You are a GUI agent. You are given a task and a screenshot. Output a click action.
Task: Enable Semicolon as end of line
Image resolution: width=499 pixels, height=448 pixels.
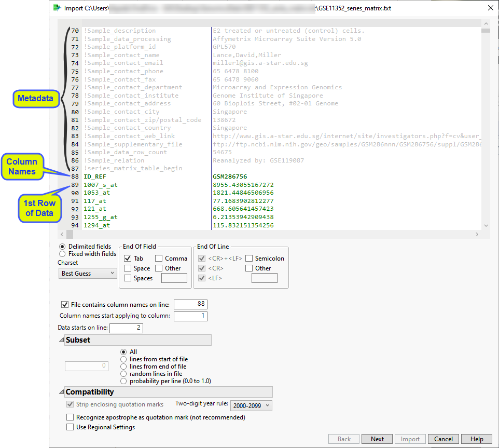249,258
